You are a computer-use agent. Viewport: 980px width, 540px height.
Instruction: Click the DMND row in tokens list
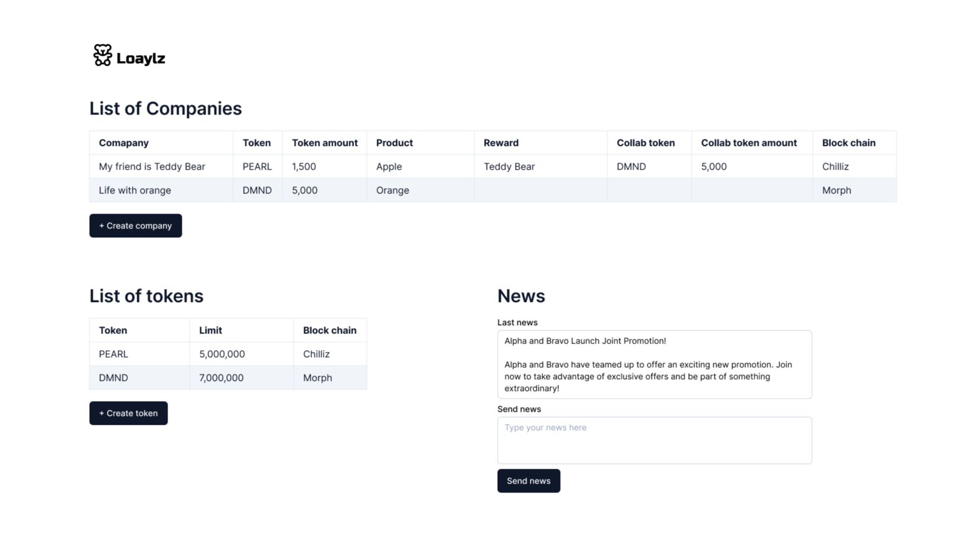point(228,378)
